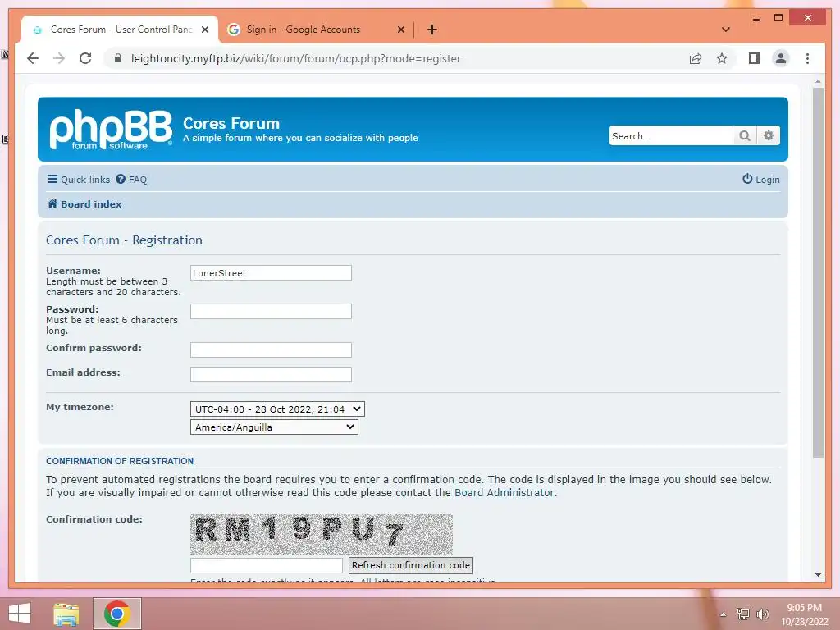The height and width of the screenshot is (630, 840).
Task: Open the tab search chevron
Action: point(726,30)
